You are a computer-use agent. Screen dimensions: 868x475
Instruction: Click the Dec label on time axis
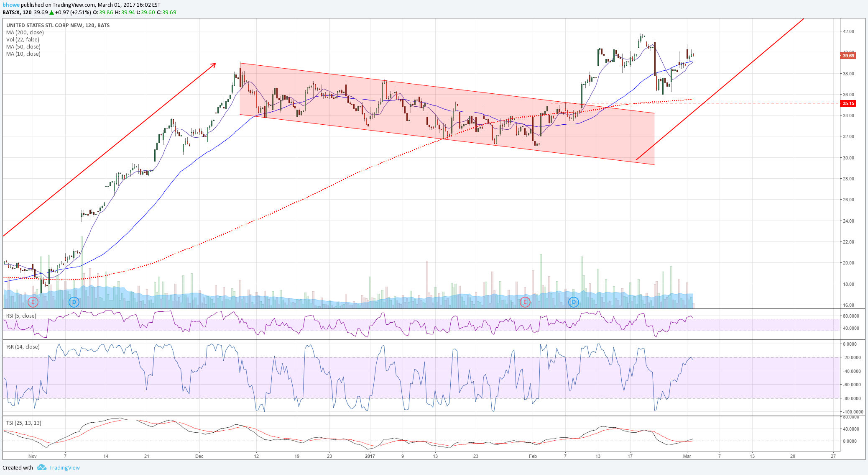(199, 456)
